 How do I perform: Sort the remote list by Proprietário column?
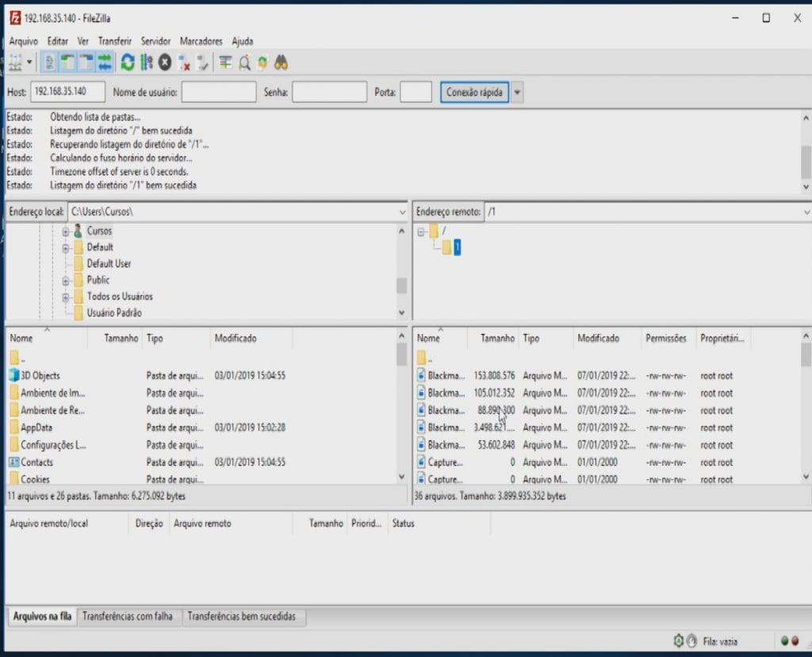click(723, 338)
